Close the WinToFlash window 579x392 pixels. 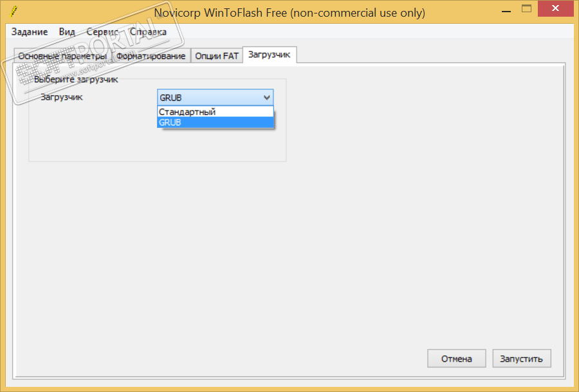point(555,8)
